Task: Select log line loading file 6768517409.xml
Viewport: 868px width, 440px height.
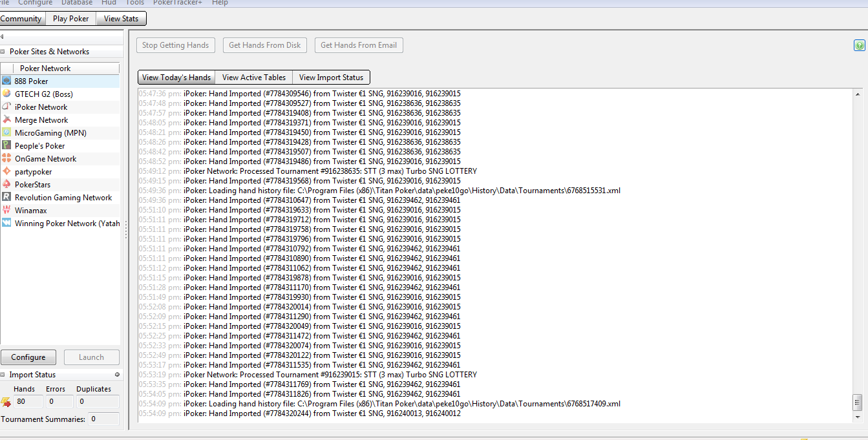Action: coord(379,404)
